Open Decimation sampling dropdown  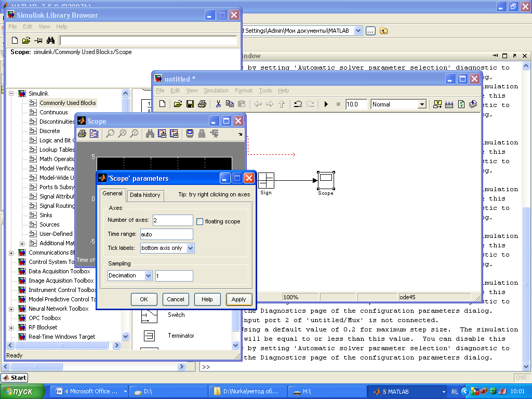[x=148, y=275]
